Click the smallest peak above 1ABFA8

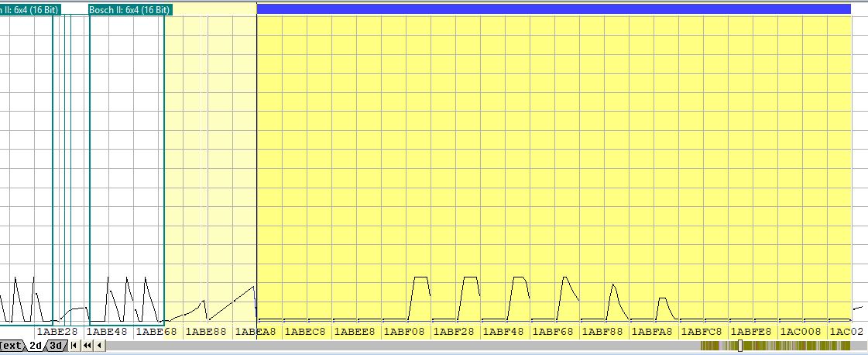(x=662, y=298)
